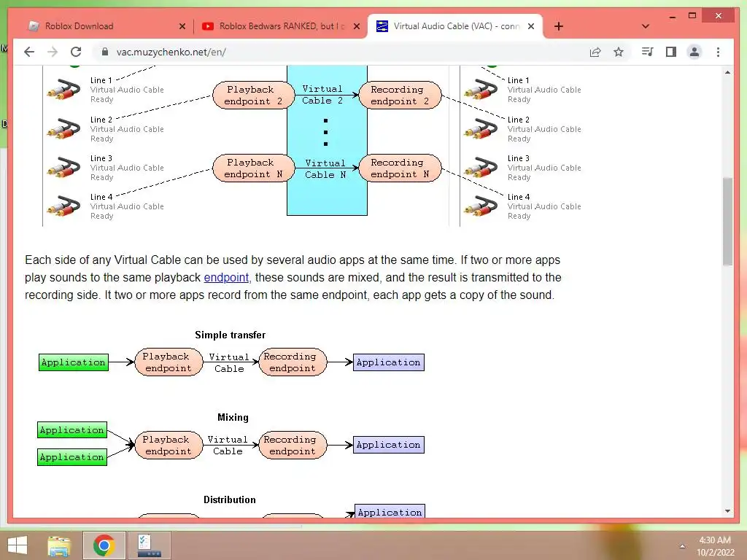Click 'Virtual Cable 2' label
This screenshot has width=747, height=560.
click(x=322, y=95)
